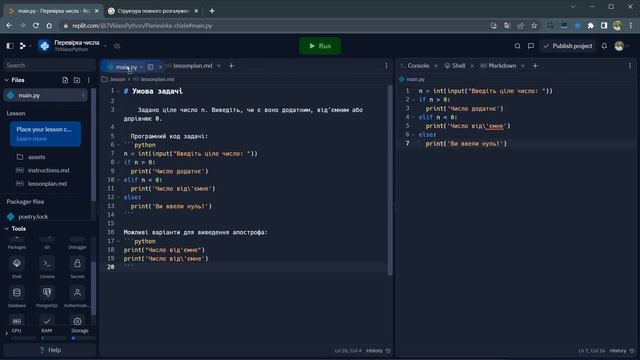
Task: Collapse the Files section
Action: point(7,80)
